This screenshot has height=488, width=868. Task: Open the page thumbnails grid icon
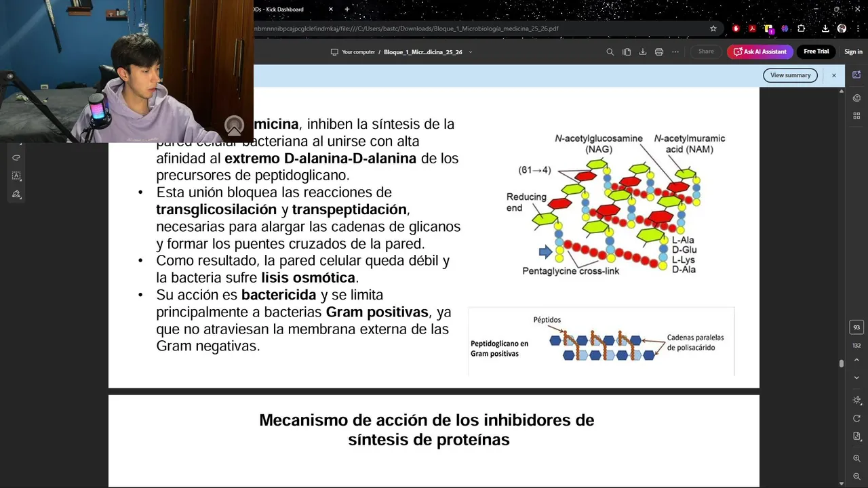(856, 116)
